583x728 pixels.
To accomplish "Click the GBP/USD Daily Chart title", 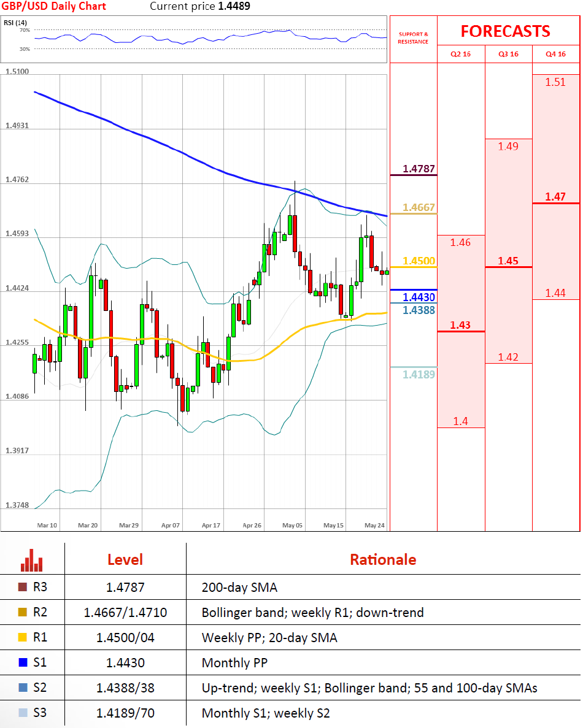I will (54, 7).
